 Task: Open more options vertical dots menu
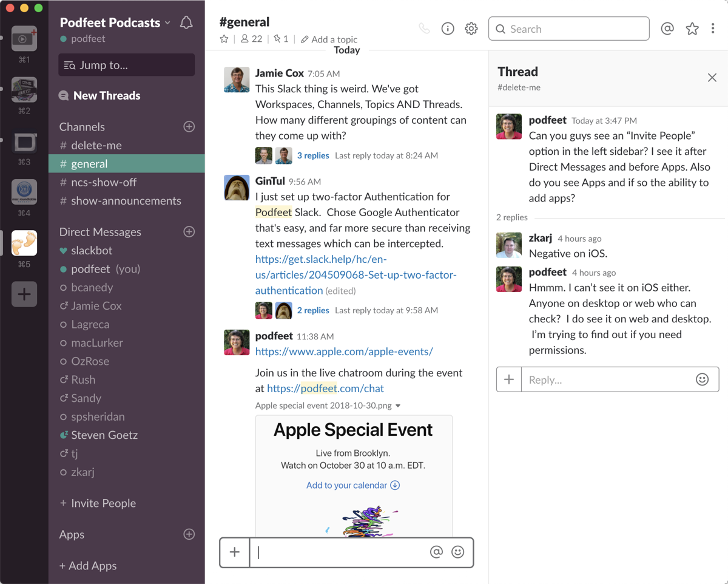[x=713, y=29]
